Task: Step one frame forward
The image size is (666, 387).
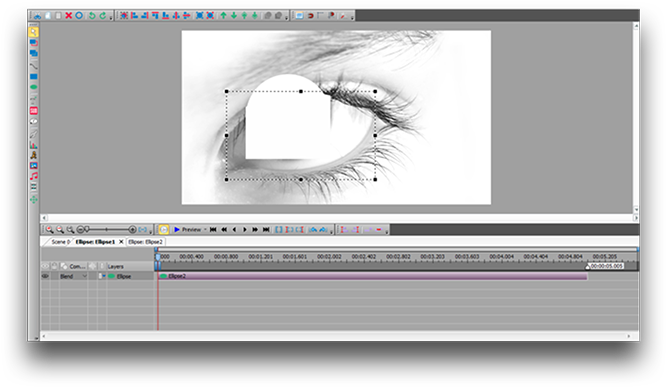Action: pyautogui.click(x=245, y=230)
